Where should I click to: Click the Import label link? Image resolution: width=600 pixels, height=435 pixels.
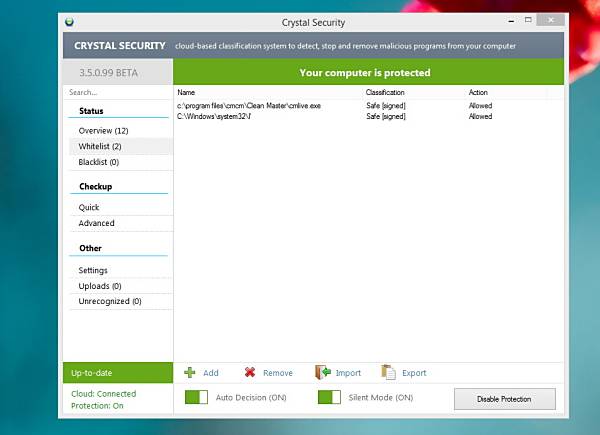[x=348, y=373]
